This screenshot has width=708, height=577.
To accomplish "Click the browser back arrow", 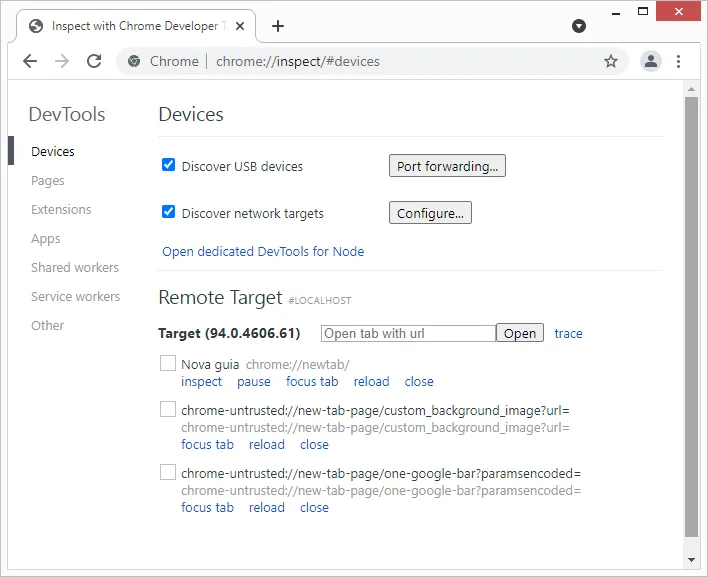I will (x=30, y=61).
